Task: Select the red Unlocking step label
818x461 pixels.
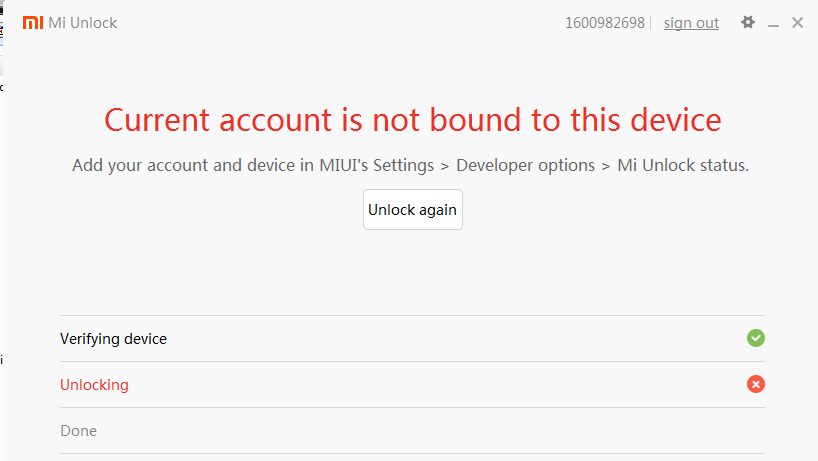Action: [94, 385]
